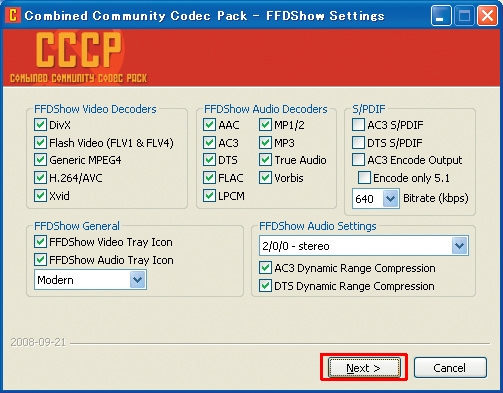Disable the MP3 audio decoder
503x393 pixels.
point(265,143)
